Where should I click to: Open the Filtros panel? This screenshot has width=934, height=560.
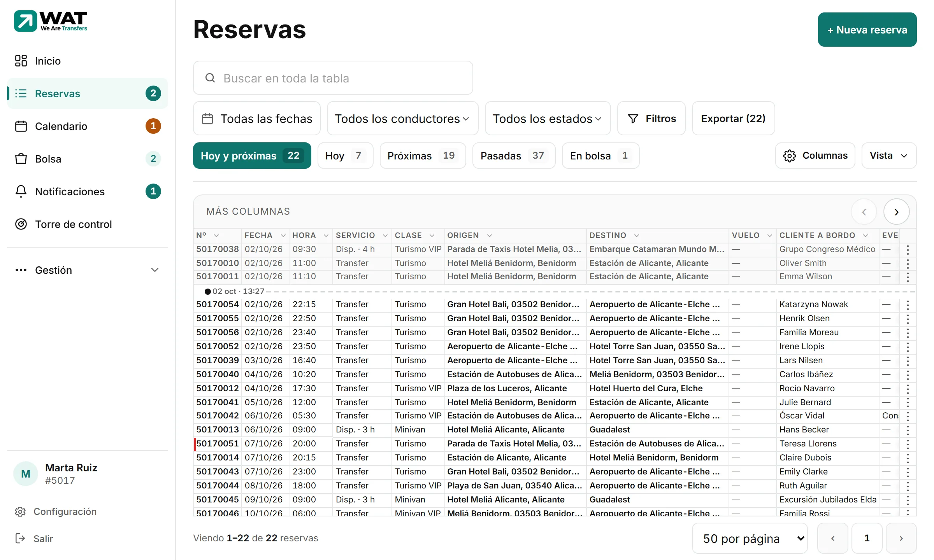tap(651, 119)
